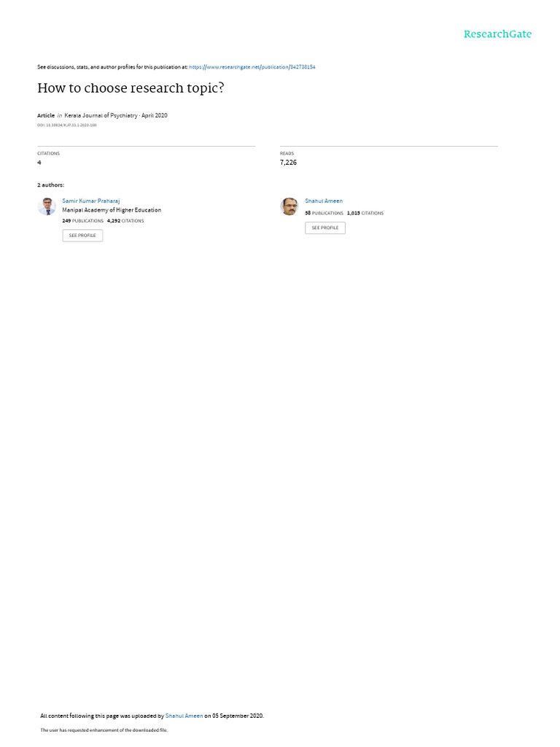Click the citations count of 4

coord(39,163)
